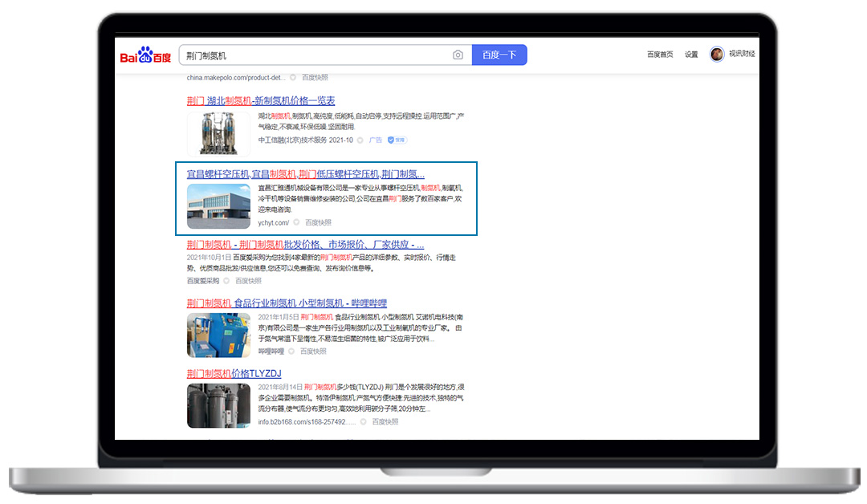The image size is (867, 504).
Task: Click the user profile avatar
Action: (x=717, y=55)
